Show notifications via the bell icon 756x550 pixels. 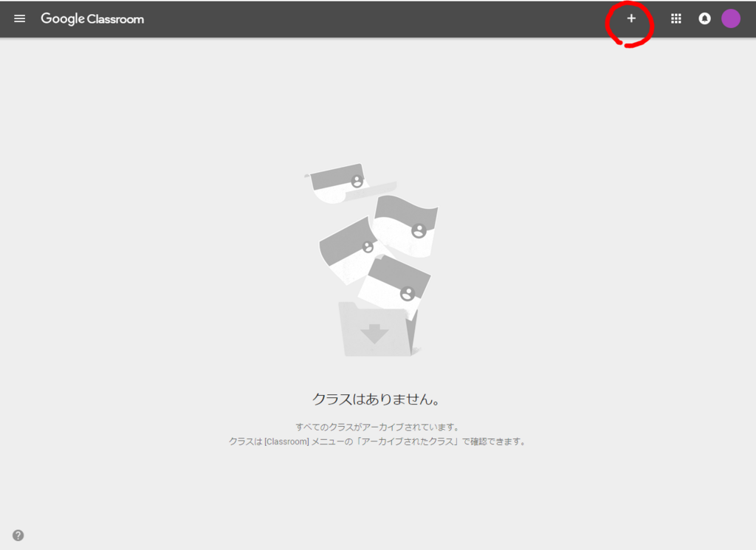704,18
